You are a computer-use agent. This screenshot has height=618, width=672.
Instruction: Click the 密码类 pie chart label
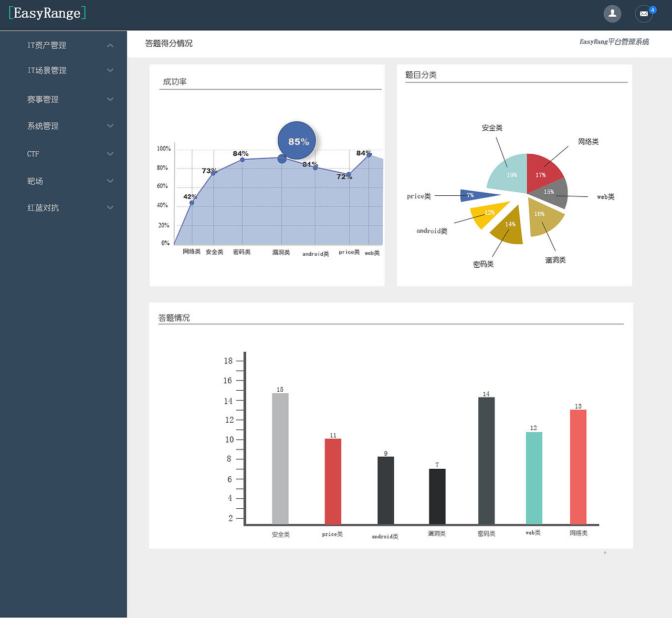[483, 264]
